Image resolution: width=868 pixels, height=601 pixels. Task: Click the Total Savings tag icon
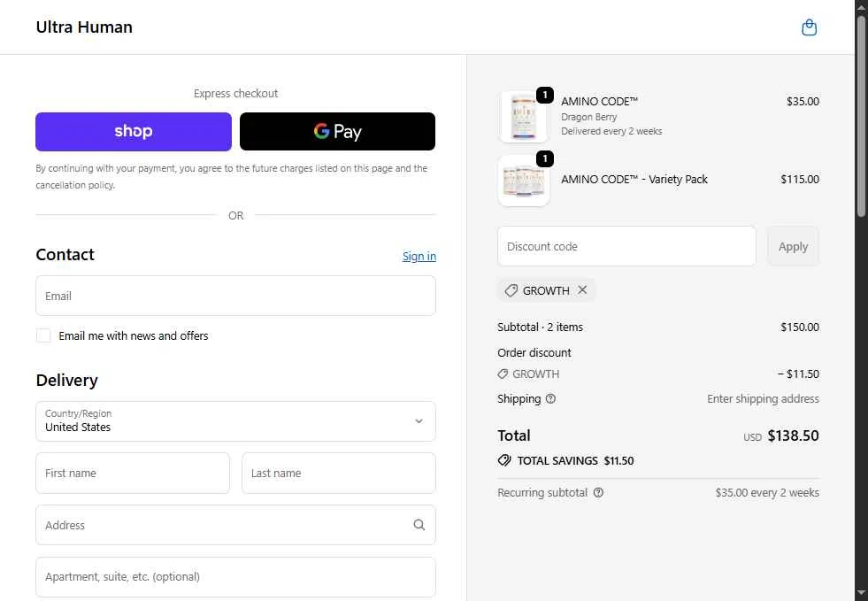[x=504, y=460]
